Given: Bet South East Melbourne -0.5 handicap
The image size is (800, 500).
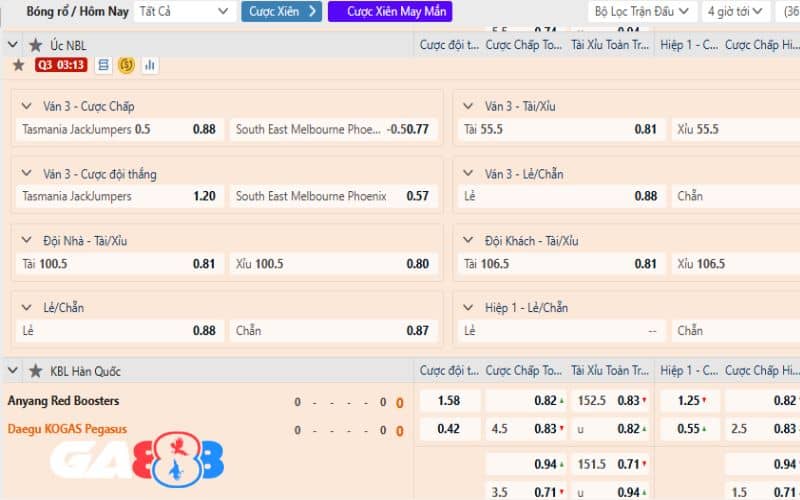Looking at the screenshot, I should [x=334, y=130].
